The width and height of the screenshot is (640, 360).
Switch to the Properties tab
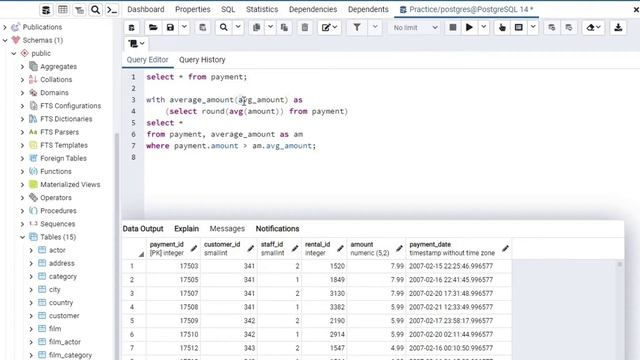193,9
